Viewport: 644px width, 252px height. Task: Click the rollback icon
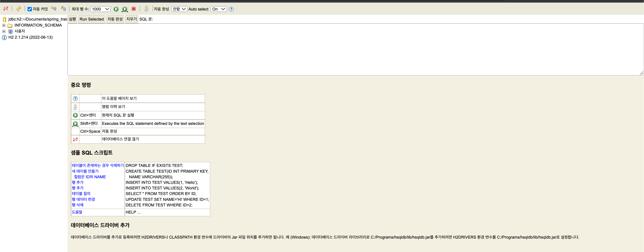click(x=53, y=9)
